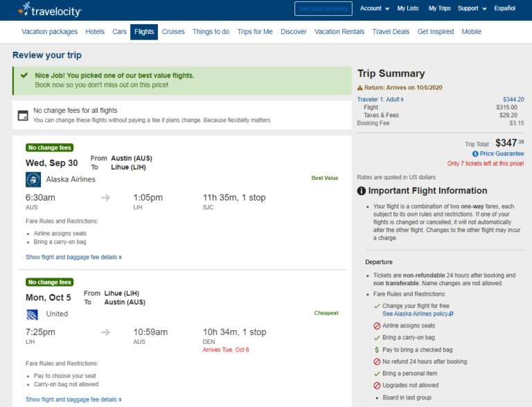Click the Alaska Airlines logo icon
The height and width of the screenshot is (407, 532).
tap(33, 179)
